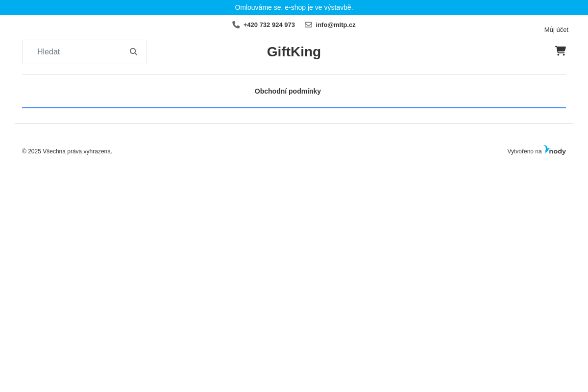
Task: Click the phone handset icon
Action: point(236,24)
